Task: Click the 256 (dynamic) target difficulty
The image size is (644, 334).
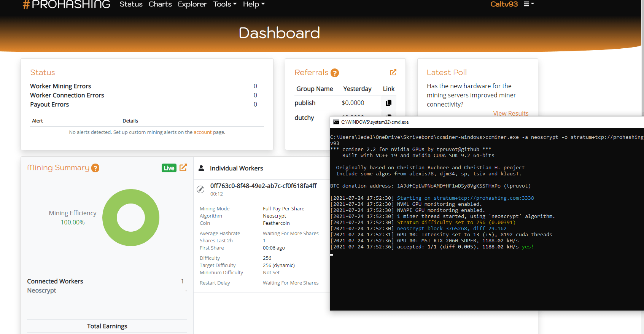Action: pos(279,266)
